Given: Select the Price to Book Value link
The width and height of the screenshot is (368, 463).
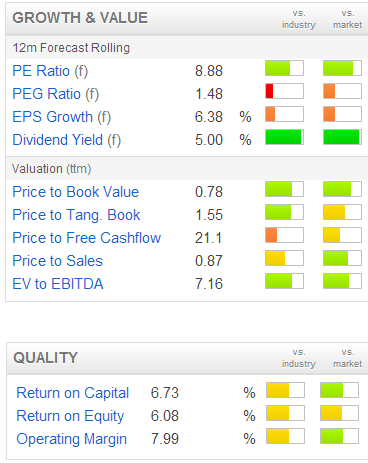Looking at the screenshot, I should 76,192.
